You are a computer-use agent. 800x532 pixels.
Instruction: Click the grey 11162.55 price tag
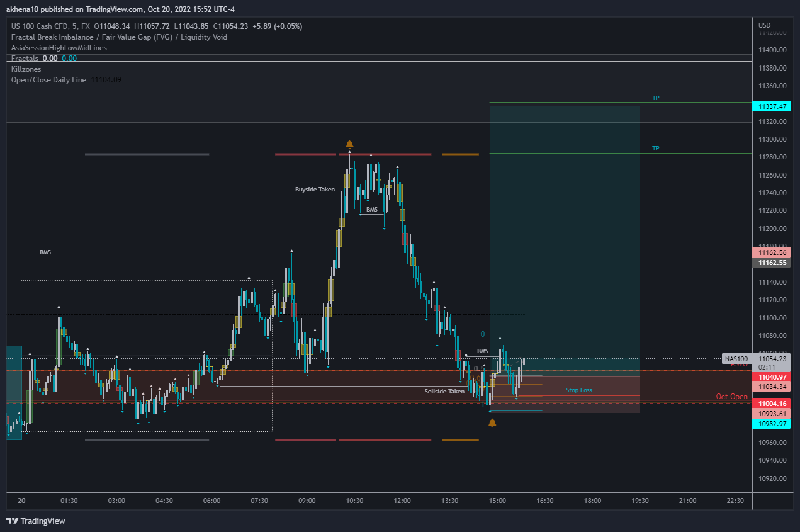771,263
